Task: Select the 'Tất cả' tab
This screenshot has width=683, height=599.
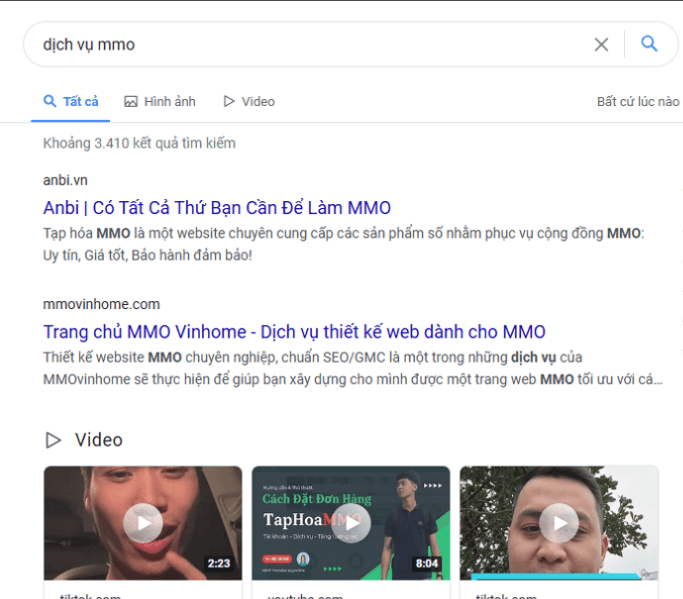Action: pyautogui.click(x=71, y=102)
